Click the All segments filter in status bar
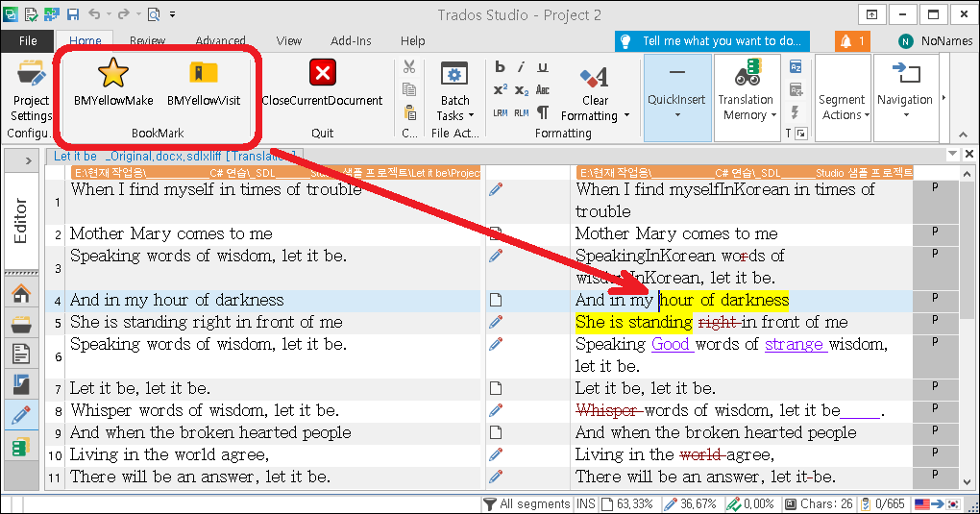The image size is (980, 514). coord(527,504)
